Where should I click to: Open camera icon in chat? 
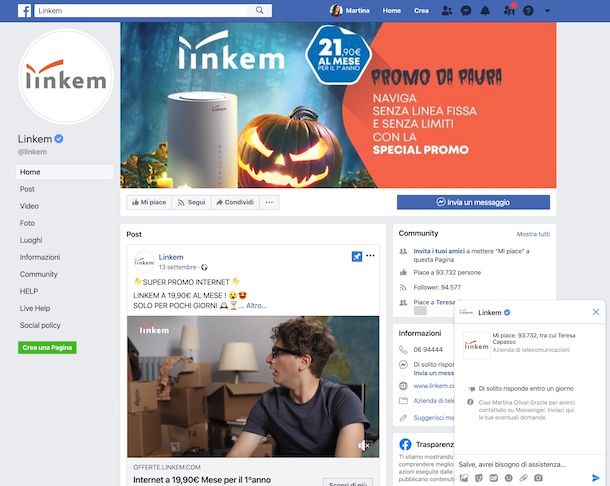coord(538,478)
